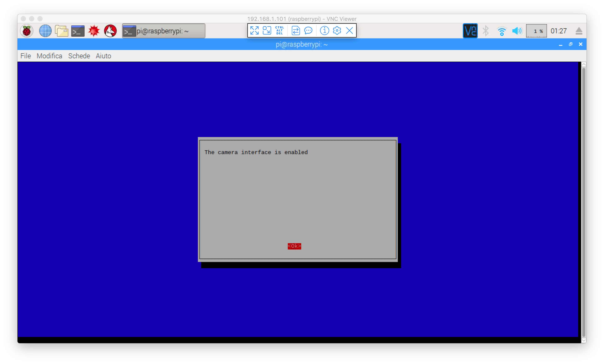The height and width of the screenshot is (364, 604).
Task: Open the Raspberry Pi main menu
Action: (x=27, y=31)
